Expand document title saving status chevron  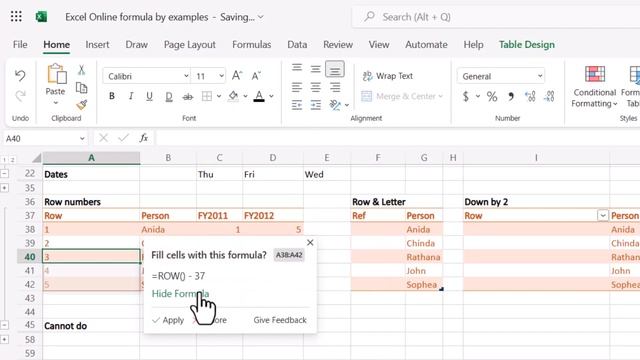click(260, 17)
